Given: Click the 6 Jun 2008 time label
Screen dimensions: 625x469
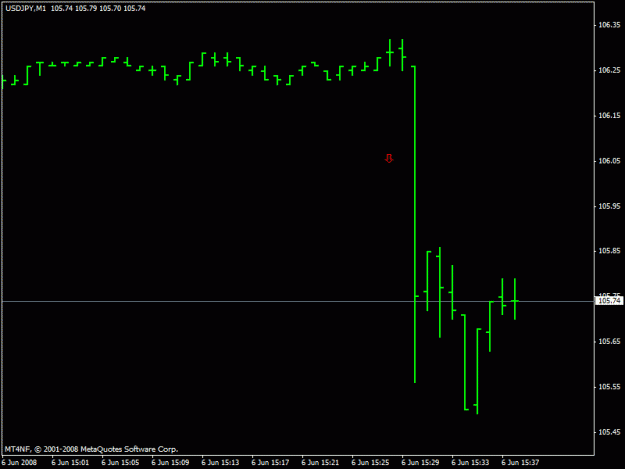Looking at the screenshot, I should [x=19, y=462].
